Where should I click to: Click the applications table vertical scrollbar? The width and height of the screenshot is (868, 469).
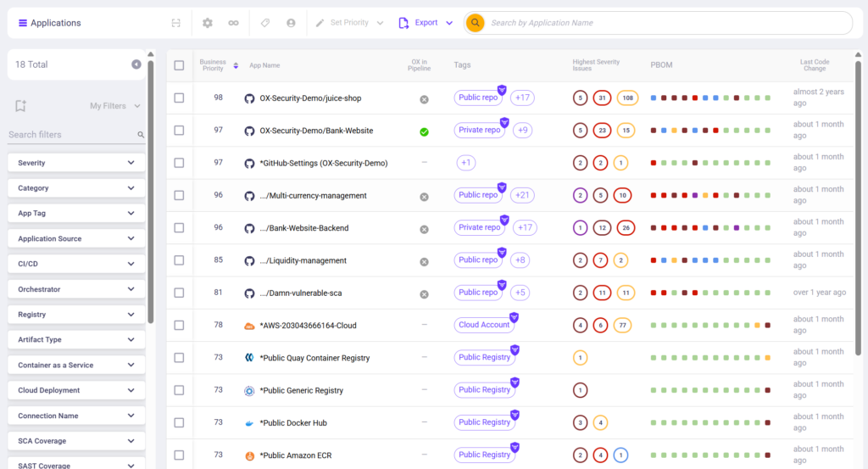tap(858, 207)
